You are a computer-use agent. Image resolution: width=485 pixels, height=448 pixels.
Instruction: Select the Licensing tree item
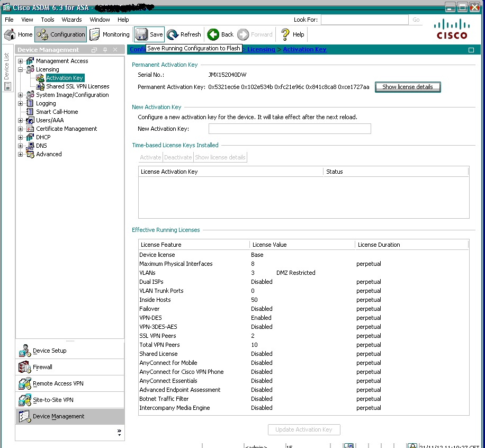[x=47, y=69]
